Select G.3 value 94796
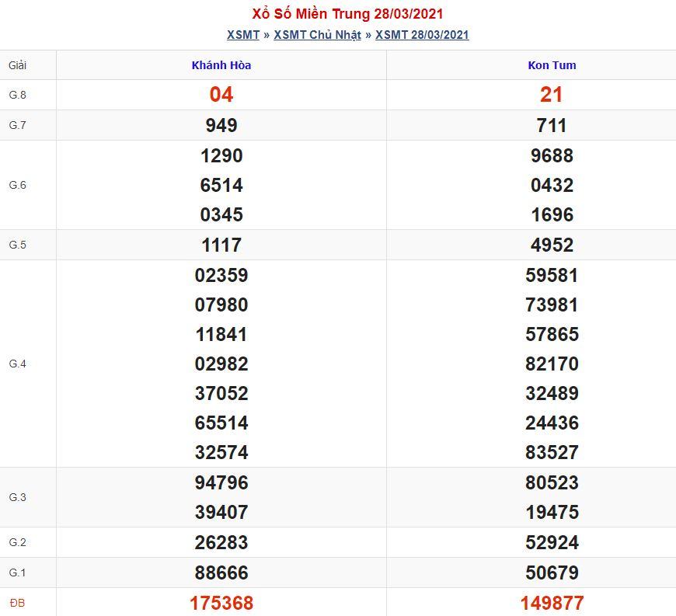676x616 pixels. click(221, 482)
